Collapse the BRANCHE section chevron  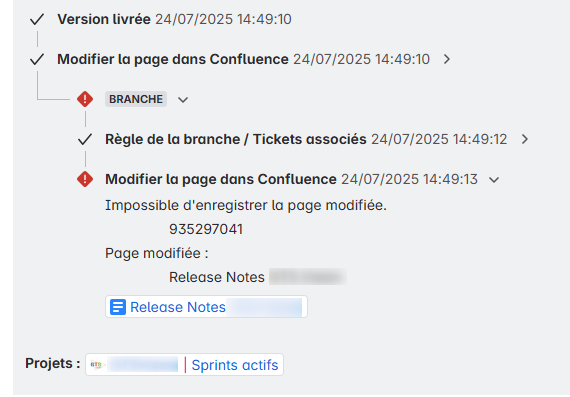click(183, 100)
